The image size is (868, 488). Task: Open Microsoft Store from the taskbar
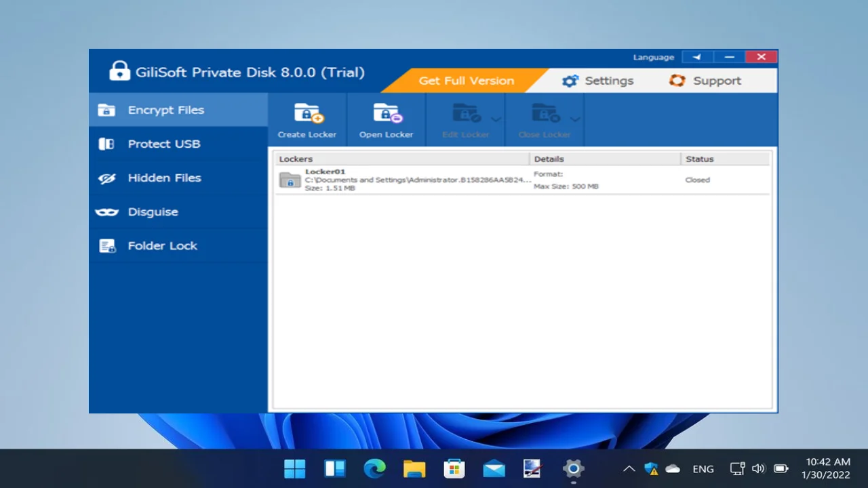tap(454, 468)
